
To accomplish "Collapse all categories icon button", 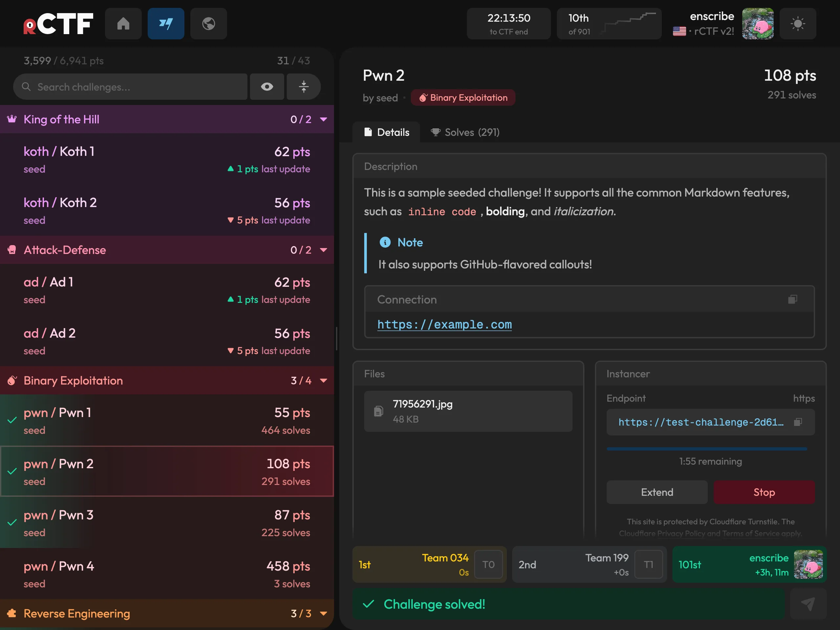I will click(304, 87).
